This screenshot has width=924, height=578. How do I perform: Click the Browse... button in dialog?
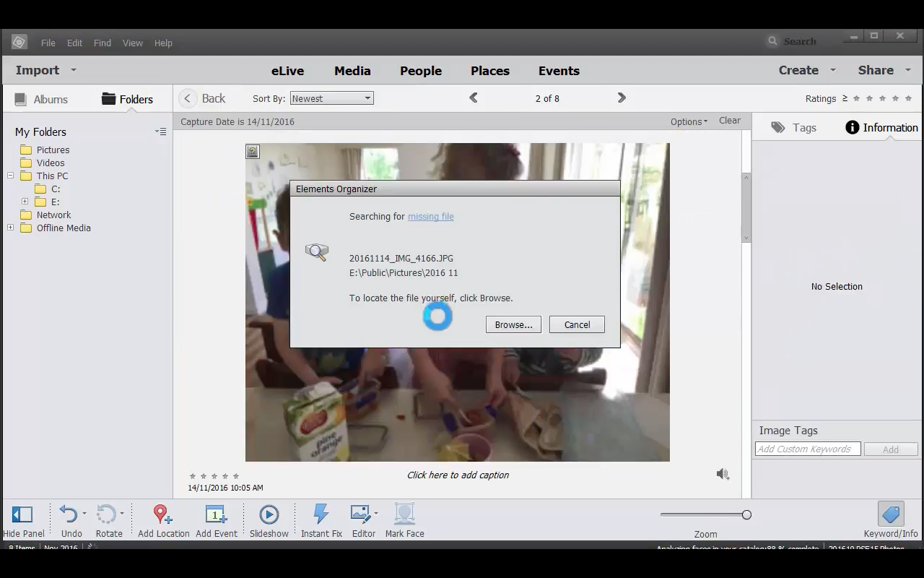513,324
